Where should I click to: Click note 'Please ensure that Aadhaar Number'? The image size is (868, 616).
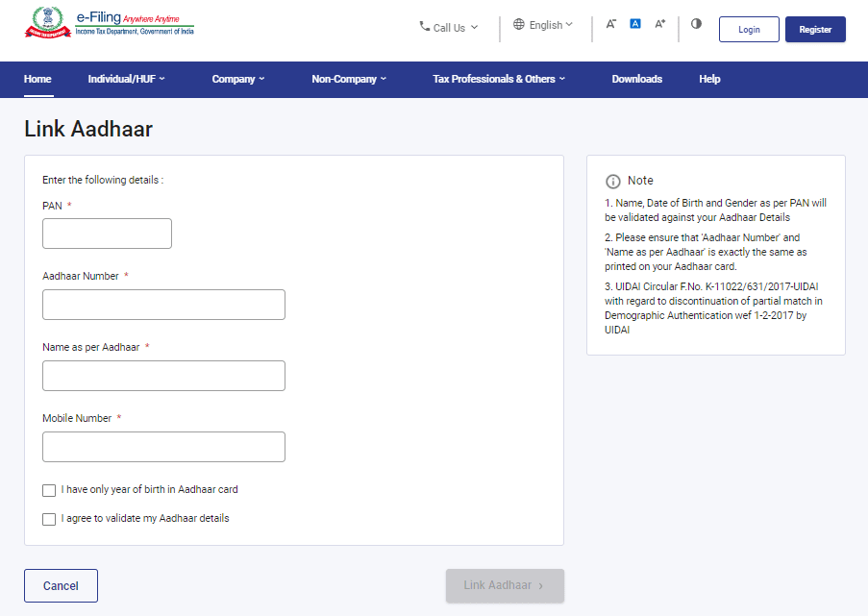tap(706, 252)
